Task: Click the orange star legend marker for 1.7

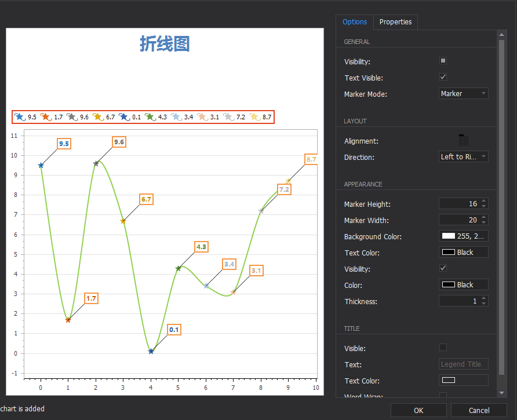Action: click(x=46, y=116)
